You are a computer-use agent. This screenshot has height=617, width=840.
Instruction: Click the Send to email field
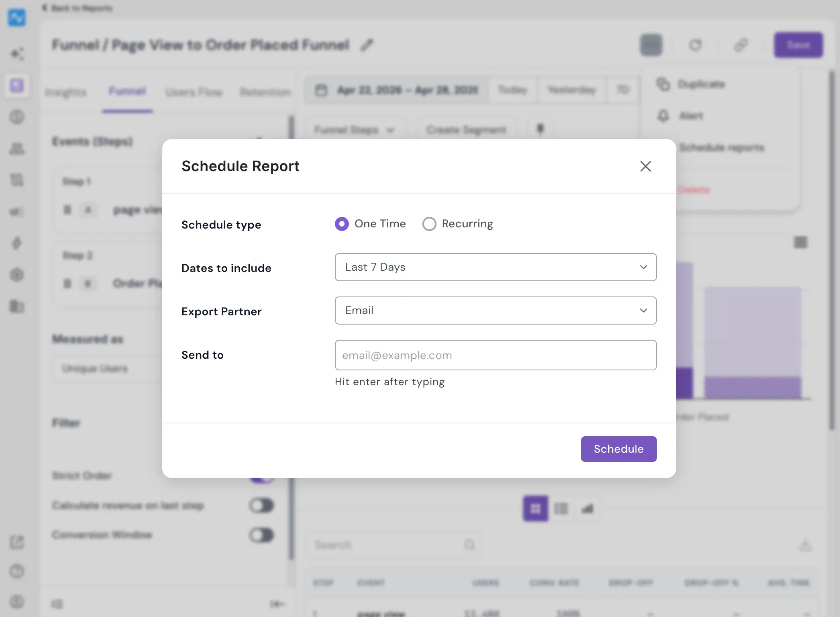tap(495, 355)
